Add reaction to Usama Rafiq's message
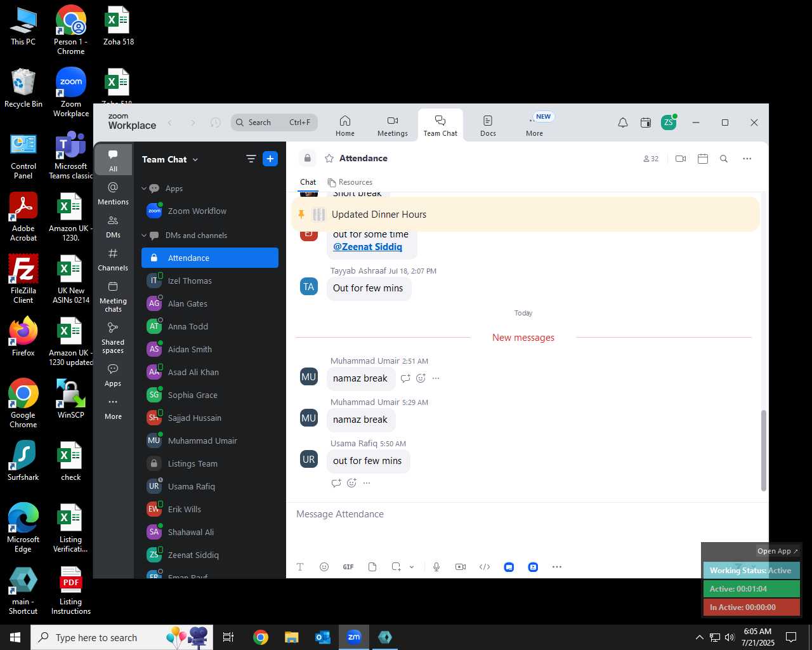 (x=352, y=483)
